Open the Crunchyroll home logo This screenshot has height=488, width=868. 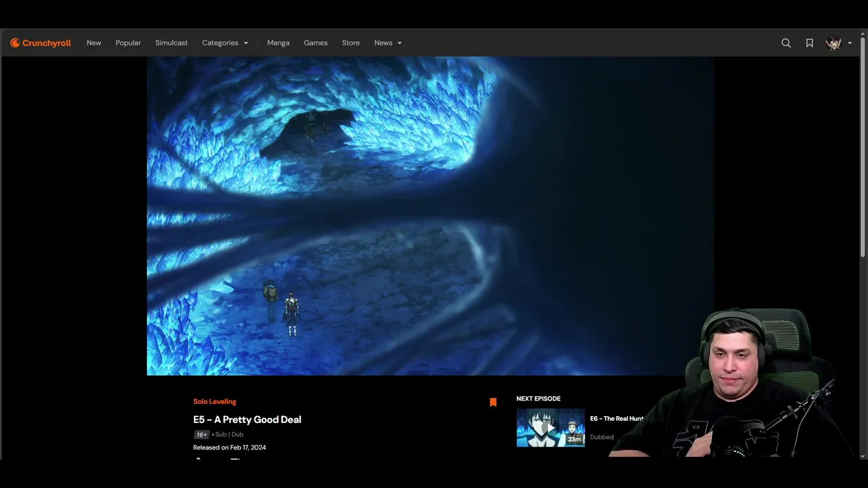[x=41, y=43]
